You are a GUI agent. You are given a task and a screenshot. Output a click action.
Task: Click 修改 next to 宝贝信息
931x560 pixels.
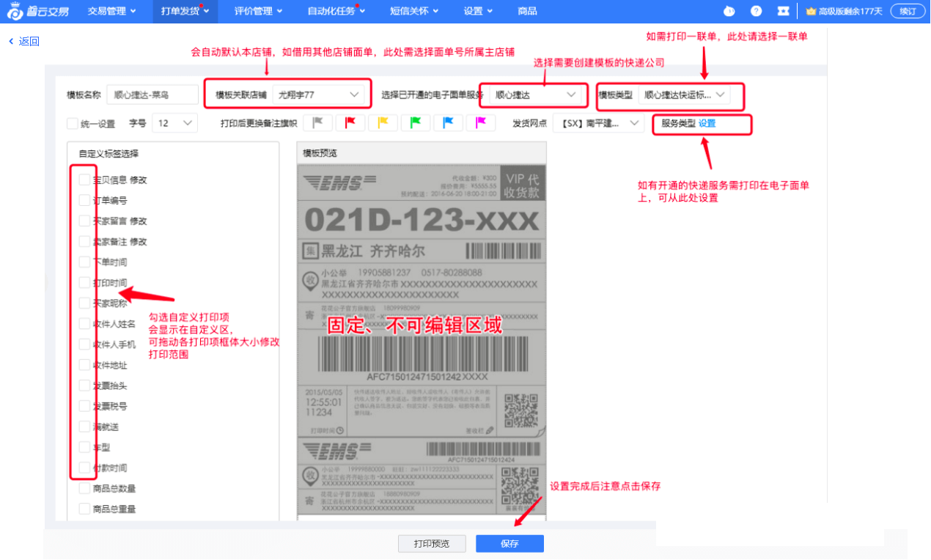click(139, 180)
